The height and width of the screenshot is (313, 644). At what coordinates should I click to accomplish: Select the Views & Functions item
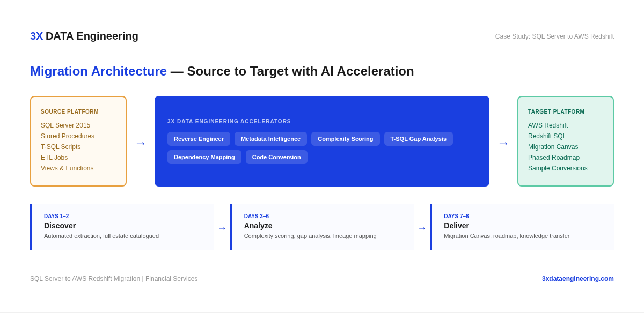click(x=67, y=168)
